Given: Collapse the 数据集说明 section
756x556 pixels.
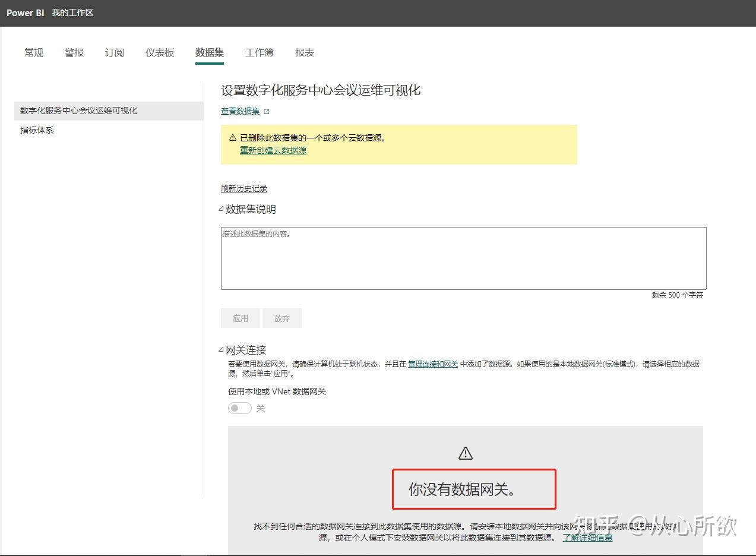Looking at the screenshot, I should coord(221,208).
